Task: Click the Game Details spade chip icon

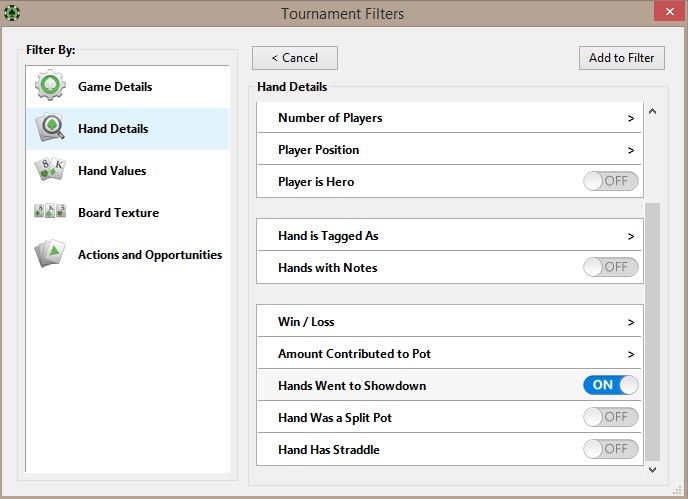Action: [50, 87]
